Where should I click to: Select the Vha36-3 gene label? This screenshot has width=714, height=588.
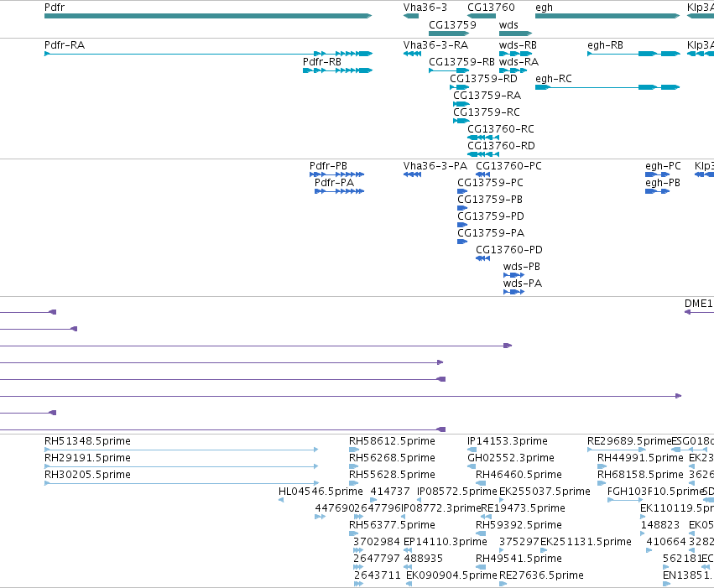pos(425,8)
